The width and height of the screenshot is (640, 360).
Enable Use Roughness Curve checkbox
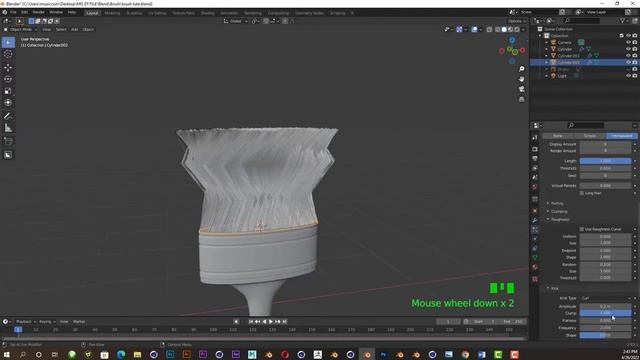pyautogui.click(x=582, y=229)
